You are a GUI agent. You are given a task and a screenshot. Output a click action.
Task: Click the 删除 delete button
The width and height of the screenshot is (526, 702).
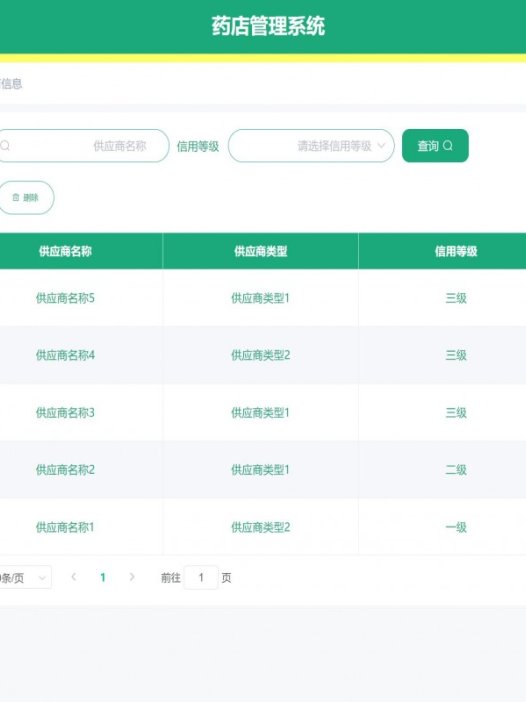click(x=26, y=197)
